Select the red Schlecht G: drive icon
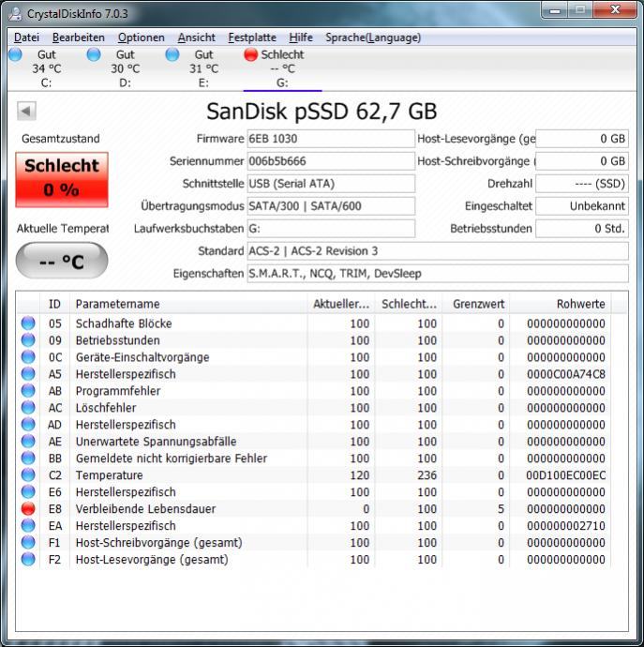Screen dimensions: 644x647 (250, 54)
